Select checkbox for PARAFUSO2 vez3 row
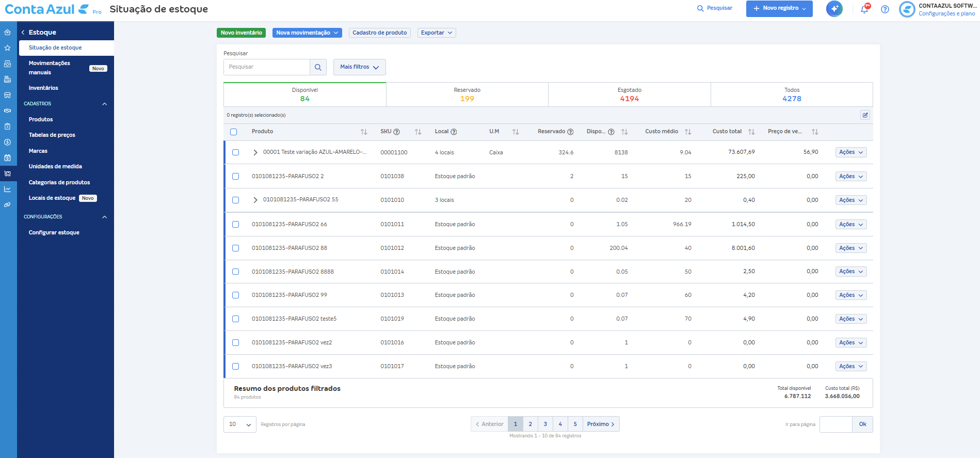This screenshot has width=980, height=458. coord(236,367)
